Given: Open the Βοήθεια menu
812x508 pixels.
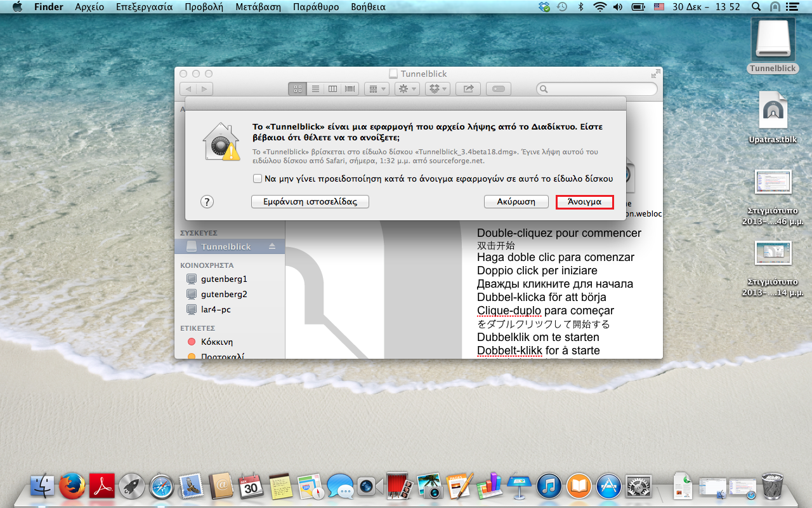Looking at the screenshot, I should tap(368, 7).
